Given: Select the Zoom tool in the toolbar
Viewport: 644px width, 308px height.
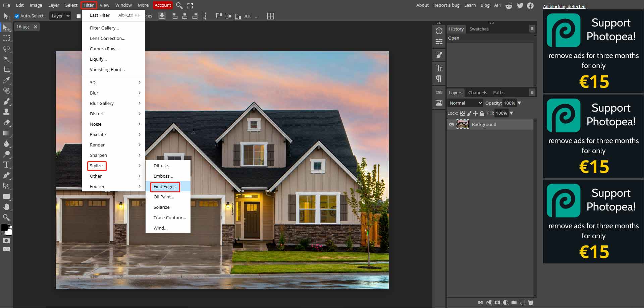Looking at the screenshot, I should [x=7, y=218].
